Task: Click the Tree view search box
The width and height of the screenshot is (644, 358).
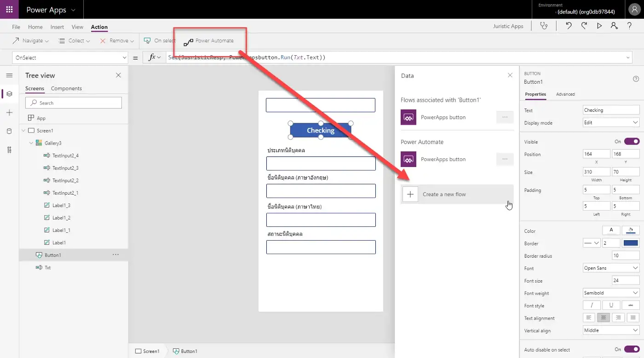Action: coord(74,103)
